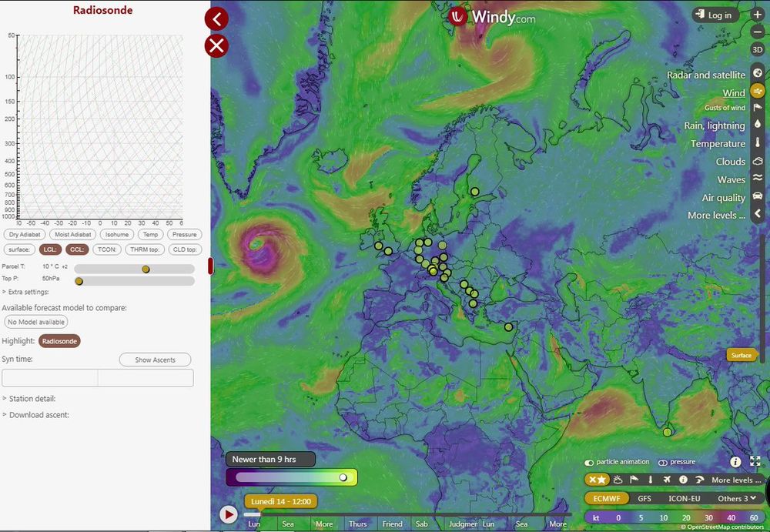Open More levels in bottom toolbar
The width and height of the screenshot is (770, 532).
point(736,480)
